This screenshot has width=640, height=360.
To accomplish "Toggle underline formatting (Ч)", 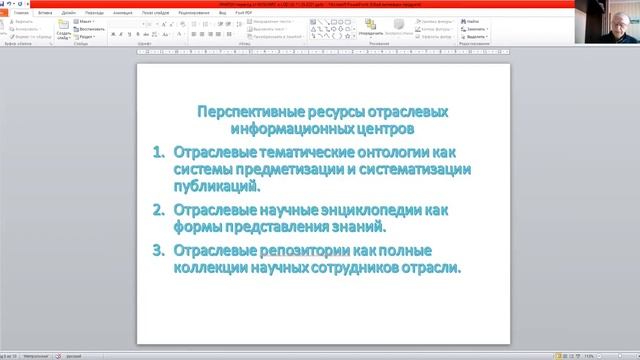I will pyautogui.click(x=129, y=34).
